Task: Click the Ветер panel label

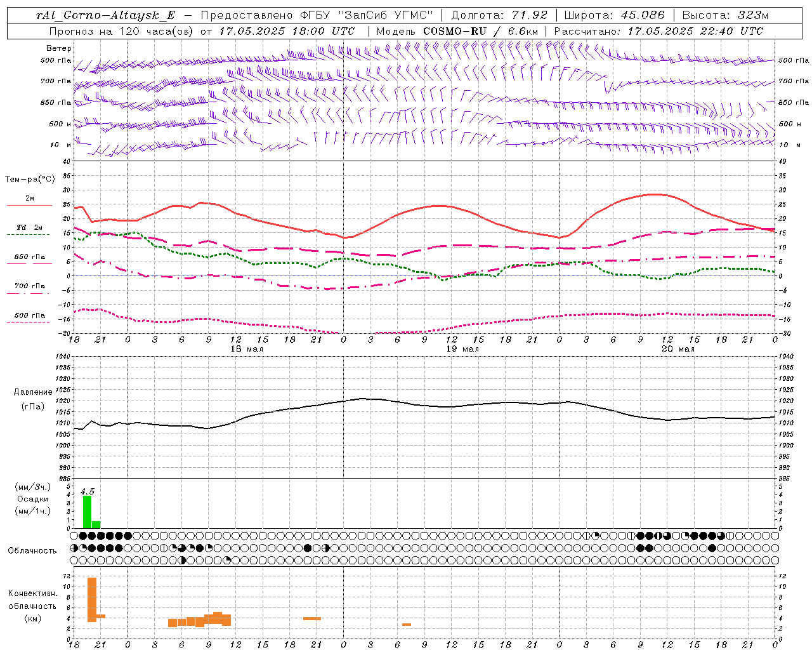Action: pyautogui.click(x=59, y=48)
